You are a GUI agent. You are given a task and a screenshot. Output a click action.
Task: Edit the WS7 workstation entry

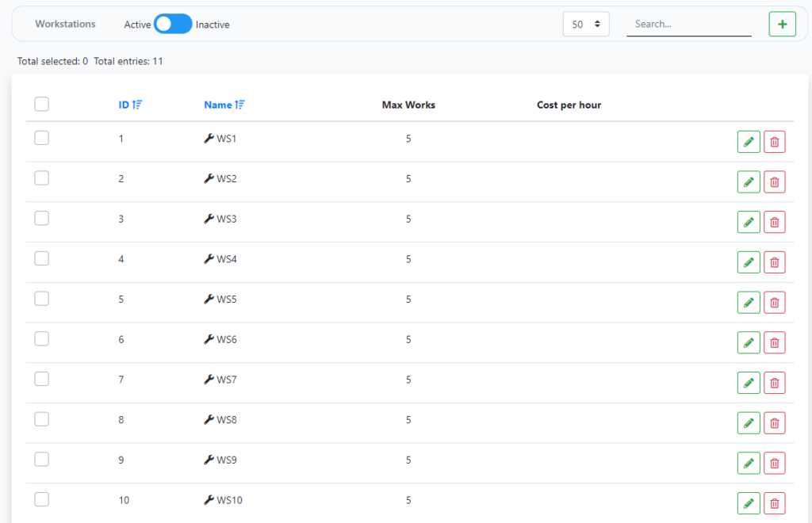click(x=748, y=383)
